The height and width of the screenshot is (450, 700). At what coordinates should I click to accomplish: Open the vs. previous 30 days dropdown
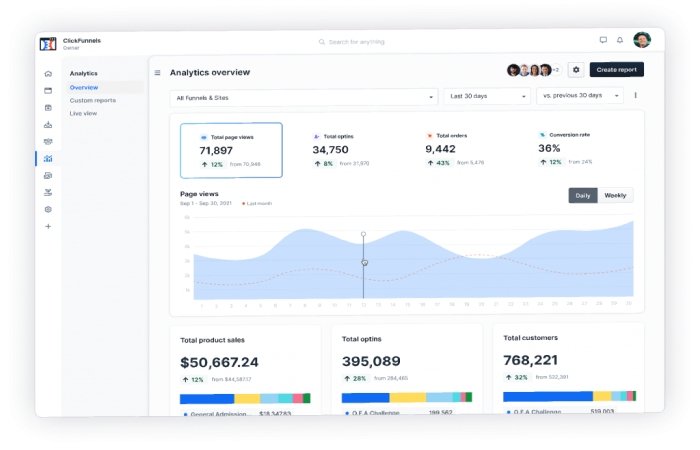(580, 96)
